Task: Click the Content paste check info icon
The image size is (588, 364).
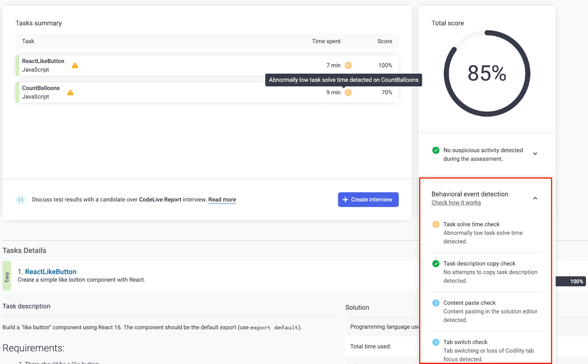Action: (x=436, y=303)
